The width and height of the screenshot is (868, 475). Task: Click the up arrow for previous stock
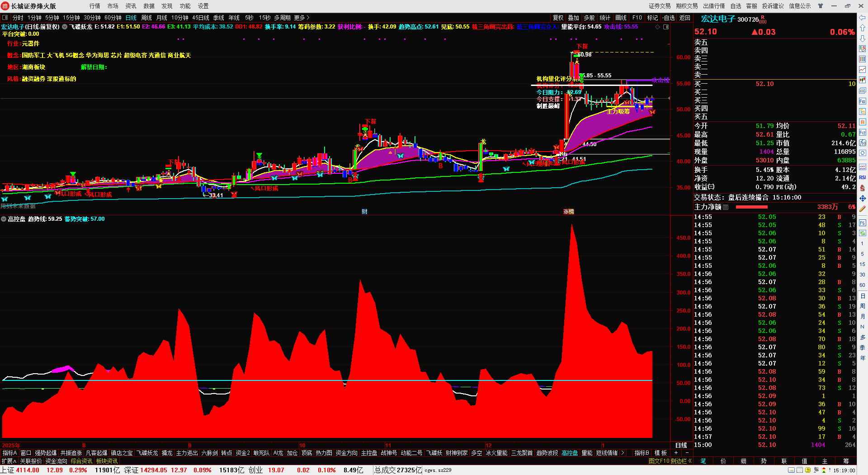(x=863, y=28)
